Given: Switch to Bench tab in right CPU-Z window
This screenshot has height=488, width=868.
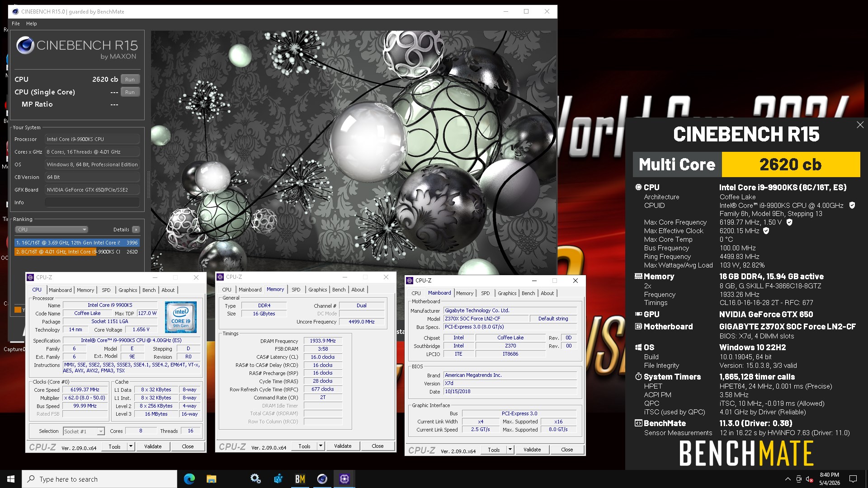Looking at the screenshot, I should coord(528,293).
